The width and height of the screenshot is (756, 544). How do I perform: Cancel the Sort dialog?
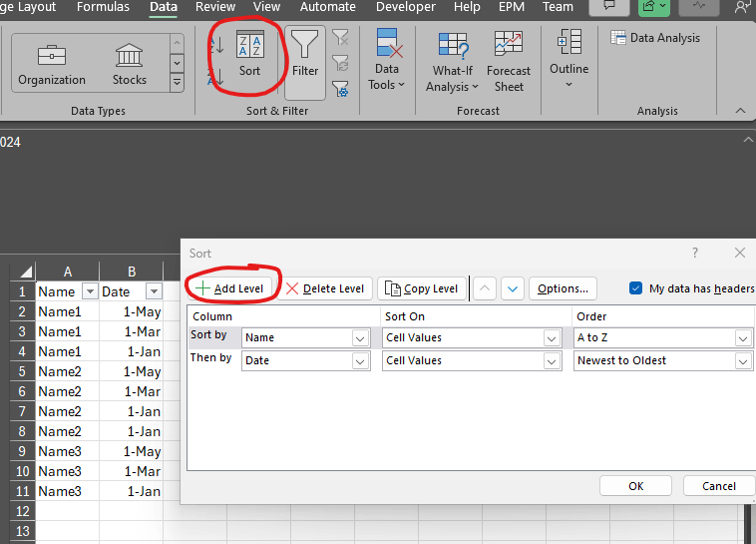[x=718, y=486]
